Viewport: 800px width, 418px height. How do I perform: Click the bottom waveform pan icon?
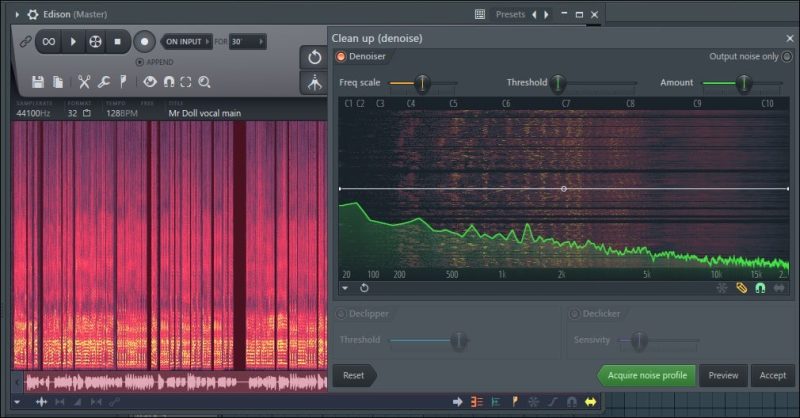pyautogui.click(x=41, y=402)
